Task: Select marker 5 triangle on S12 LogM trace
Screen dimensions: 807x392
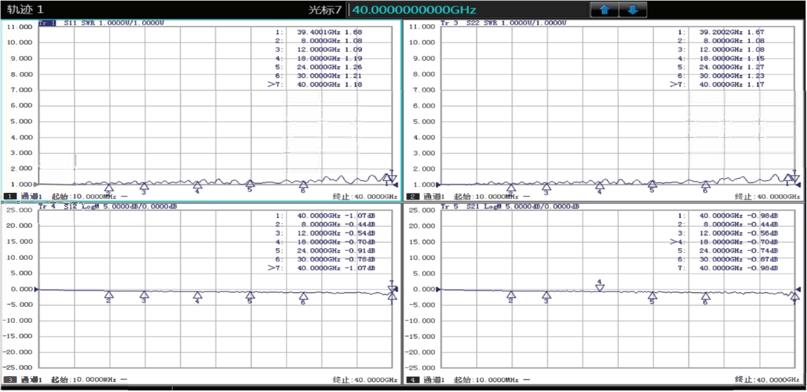Action: pyautogui.click(x=250, y=296)
